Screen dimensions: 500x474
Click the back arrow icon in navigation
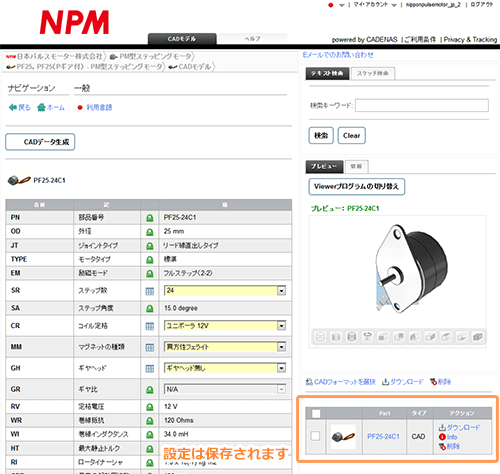coord(13,107)
